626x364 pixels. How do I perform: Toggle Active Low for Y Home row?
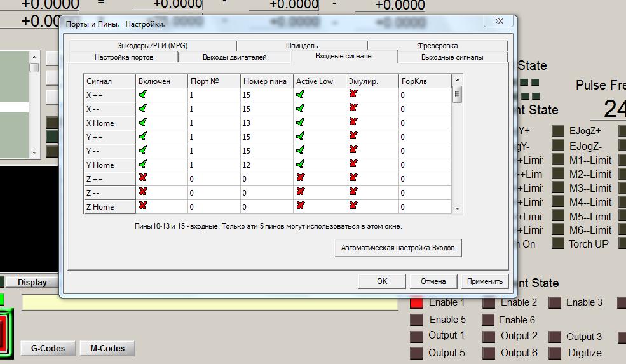click(x=300, y=164)
